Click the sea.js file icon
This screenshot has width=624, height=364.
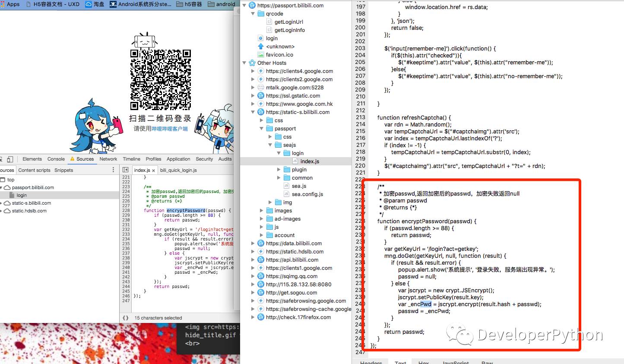[x=286, y=186]
